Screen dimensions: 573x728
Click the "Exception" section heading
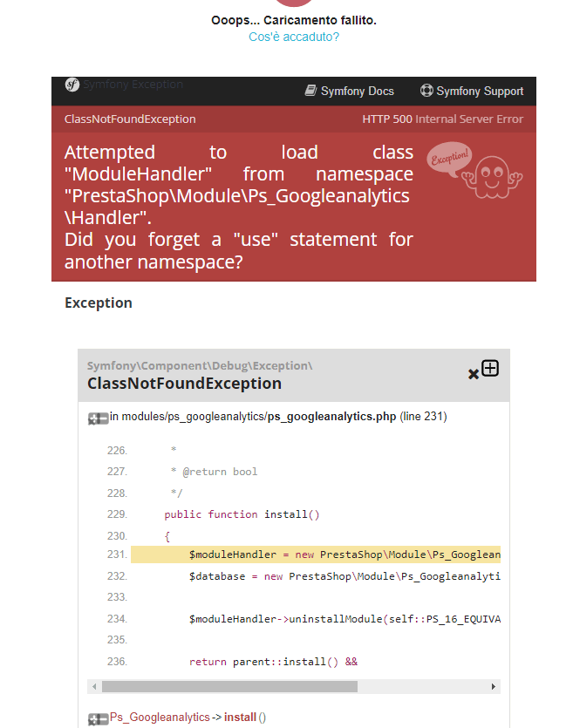pyautogui.click(x=99, y=303)
